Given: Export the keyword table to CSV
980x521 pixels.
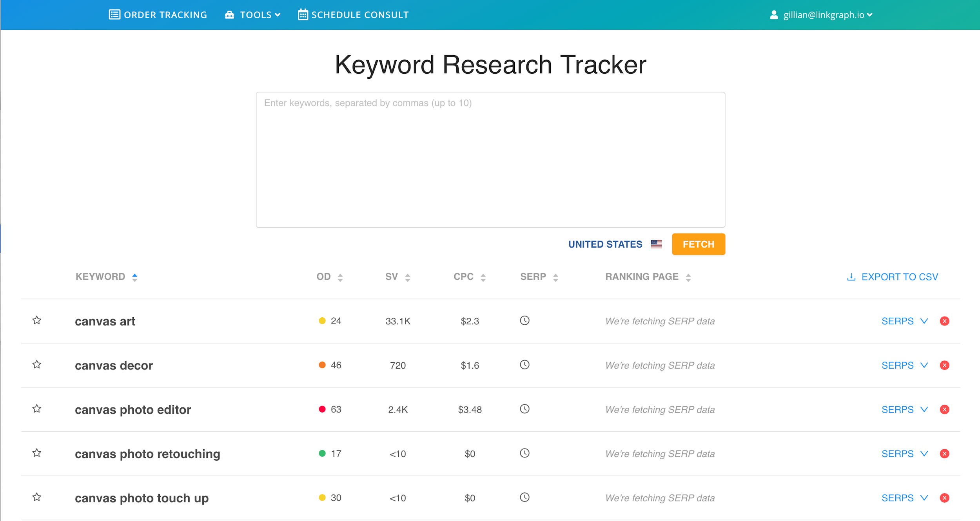Looking at the screenshot, I should (x=893, y=277).
